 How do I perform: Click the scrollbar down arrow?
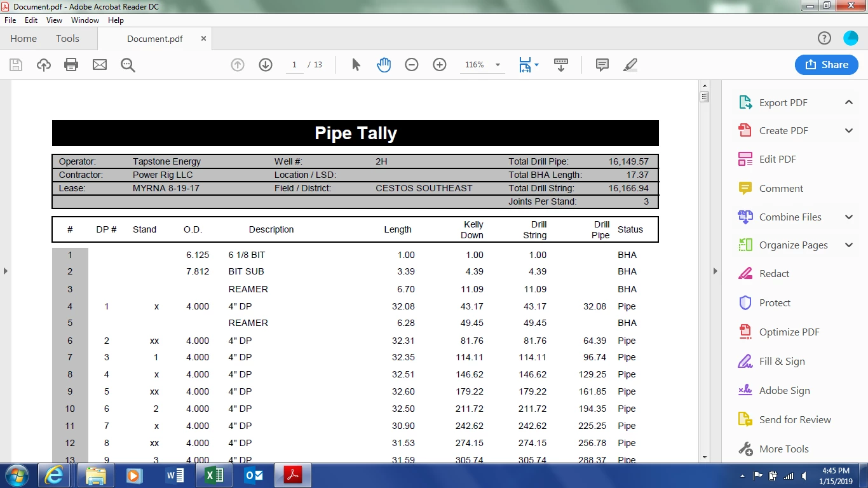click(704, 457)
